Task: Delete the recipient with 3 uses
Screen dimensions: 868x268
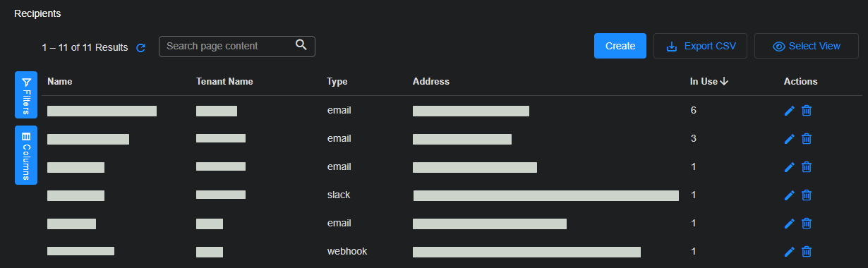Action: point(807,139)
